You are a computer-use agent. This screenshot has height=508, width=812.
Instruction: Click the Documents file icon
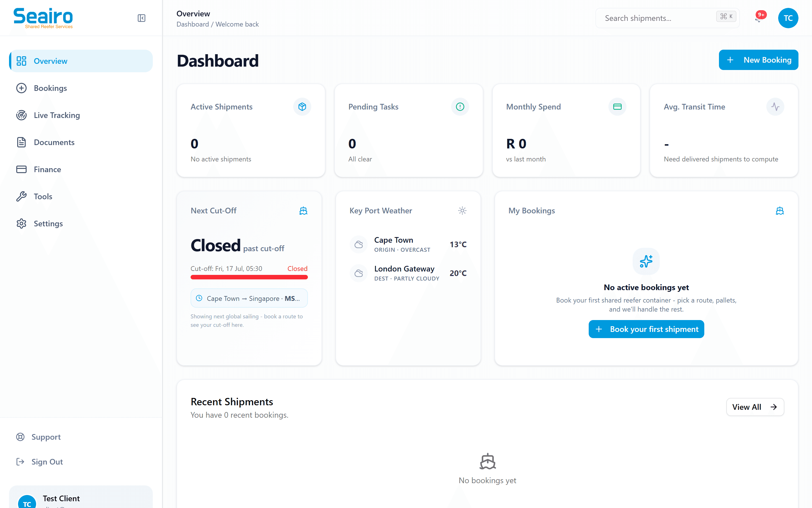[21, 142]
